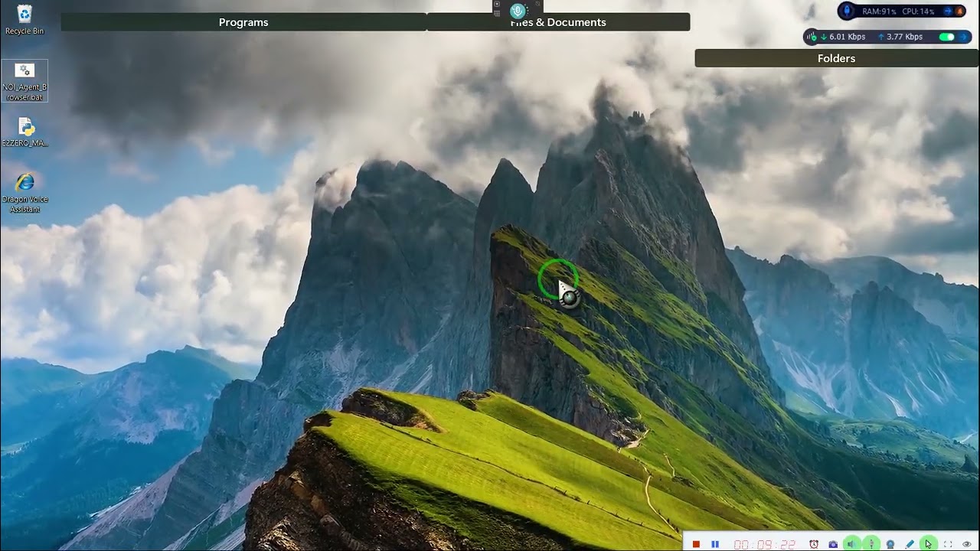Viewport: 980px width, 551px height.
Task: Toggle the webcam icon in recorder toolbar
Action: pos(890,544)
